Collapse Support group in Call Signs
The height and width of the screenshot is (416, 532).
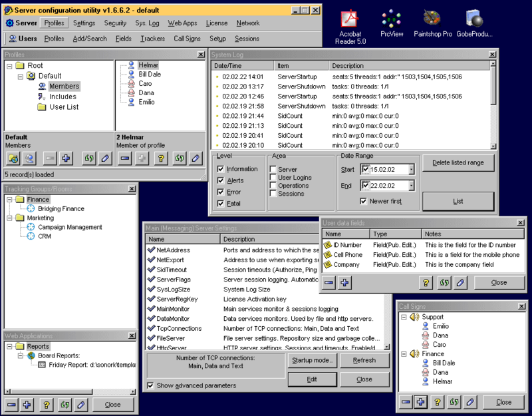404,317
